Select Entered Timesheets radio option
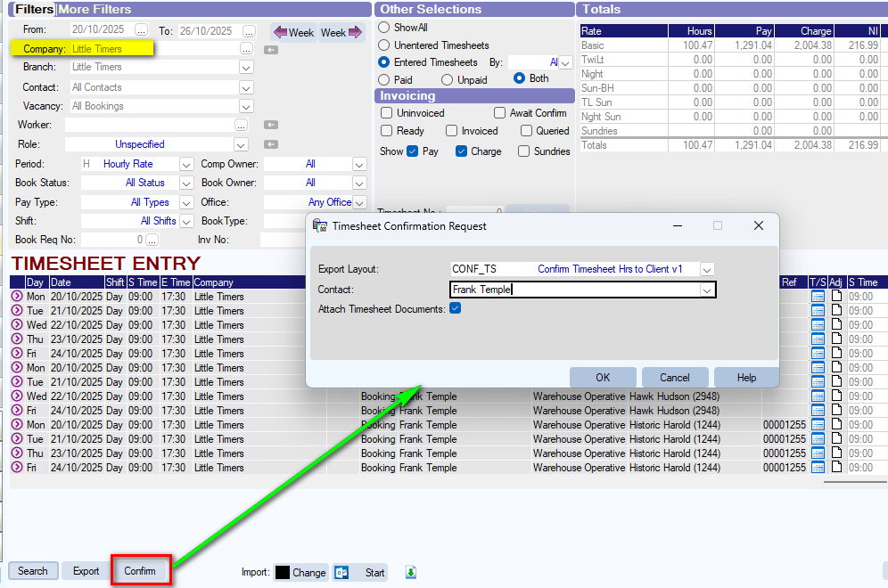Viewport: 888px width, 588px height. pos(384,62)
